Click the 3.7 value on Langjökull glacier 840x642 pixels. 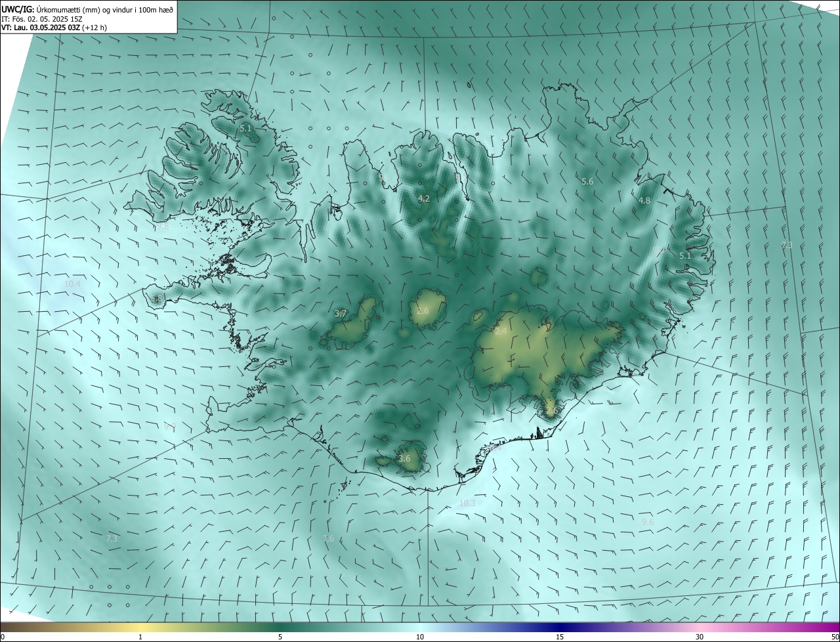(x=340, y=314)
